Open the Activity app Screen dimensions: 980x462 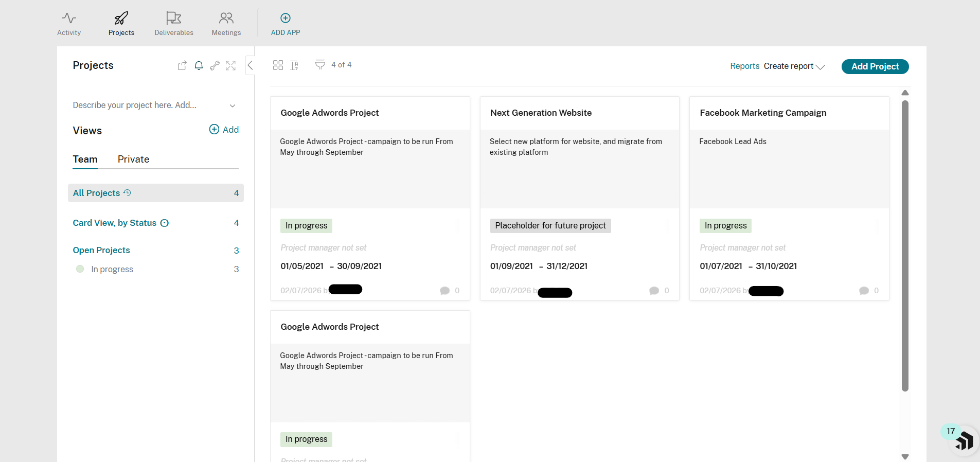pos(69,24)
